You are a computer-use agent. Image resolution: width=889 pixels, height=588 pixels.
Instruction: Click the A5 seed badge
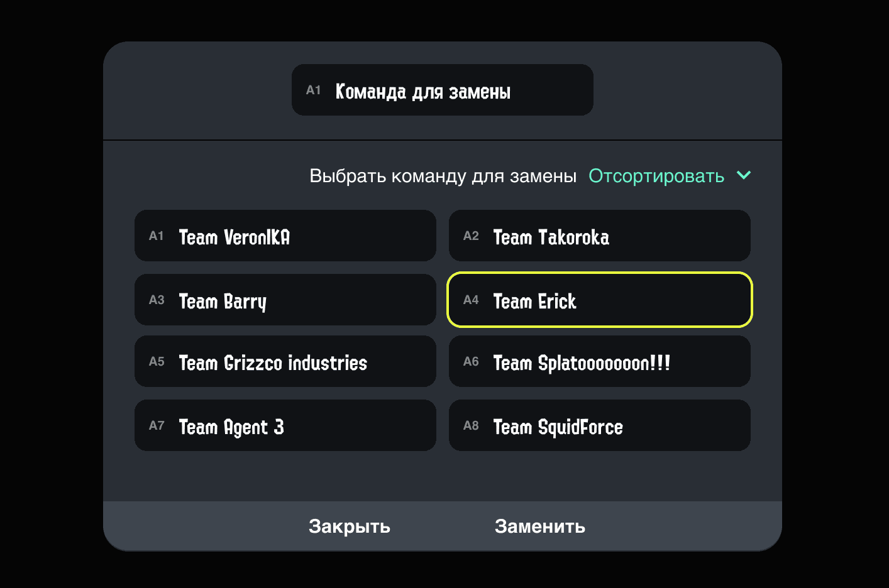(x=157, y=362)
